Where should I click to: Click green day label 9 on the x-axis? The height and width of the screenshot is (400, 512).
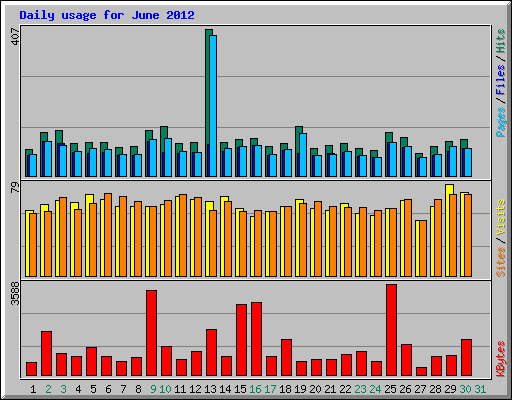153,389
